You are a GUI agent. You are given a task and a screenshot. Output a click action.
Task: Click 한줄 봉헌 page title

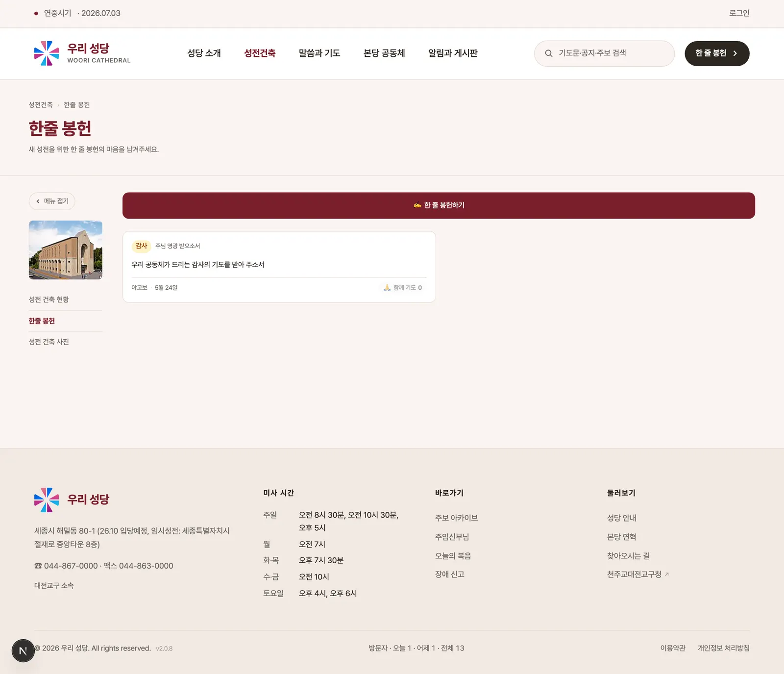tap(60, 128)
